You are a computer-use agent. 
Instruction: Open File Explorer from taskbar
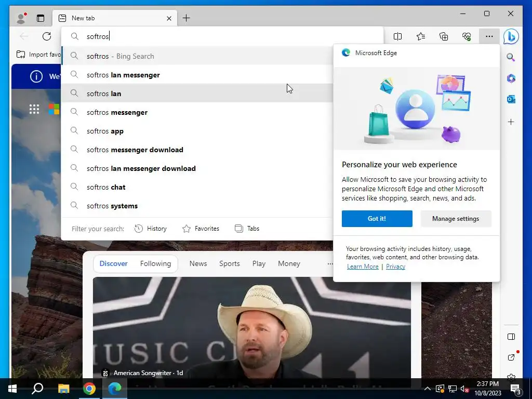point(63,389)
